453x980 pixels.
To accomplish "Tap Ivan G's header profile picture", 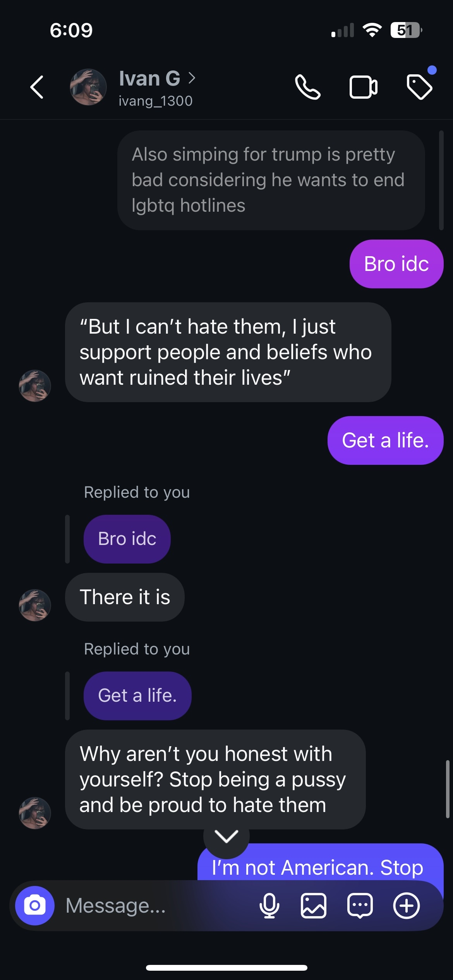I will (88, 87).
